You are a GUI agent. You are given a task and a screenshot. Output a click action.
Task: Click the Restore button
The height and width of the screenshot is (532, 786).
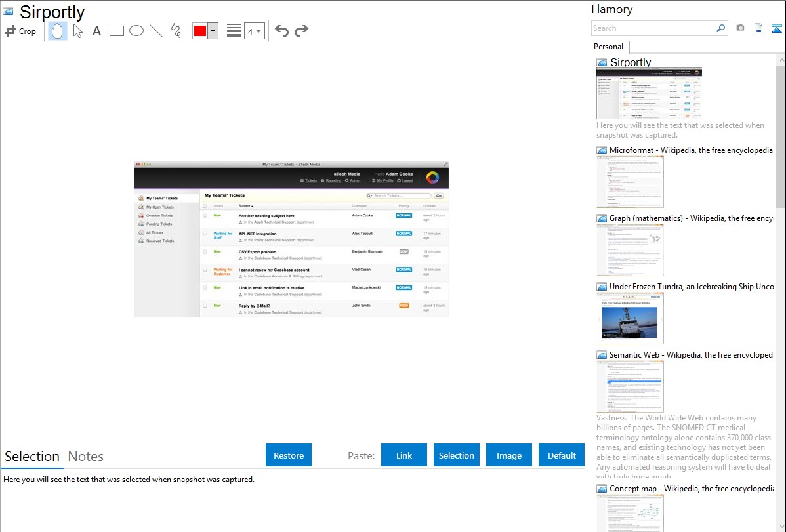289,455
